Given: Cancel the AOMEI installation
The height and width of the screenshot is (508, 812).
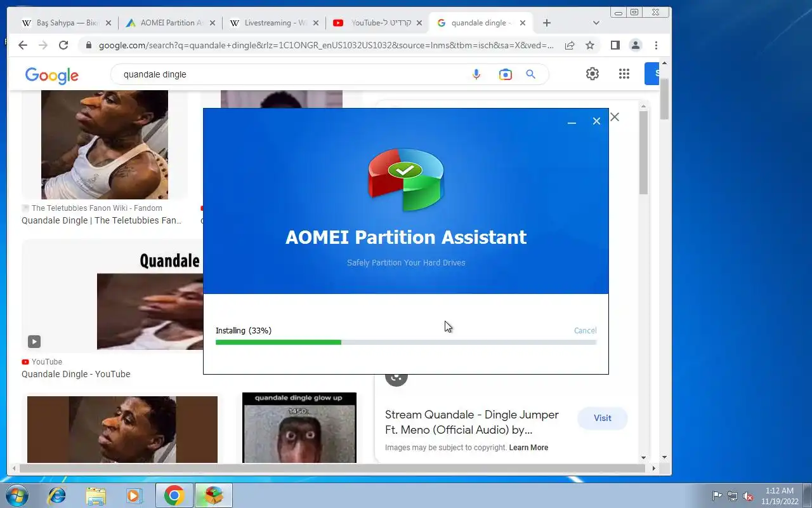Looking at the screenshot, I should [x=585, y=330].
